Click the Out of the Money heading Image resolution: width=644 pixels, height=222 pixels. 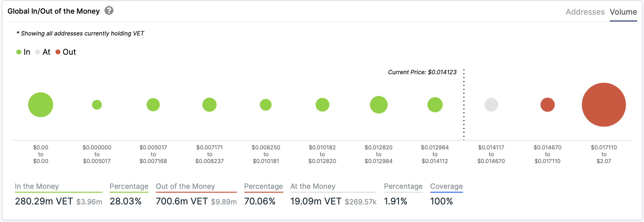tap(185, 186)
